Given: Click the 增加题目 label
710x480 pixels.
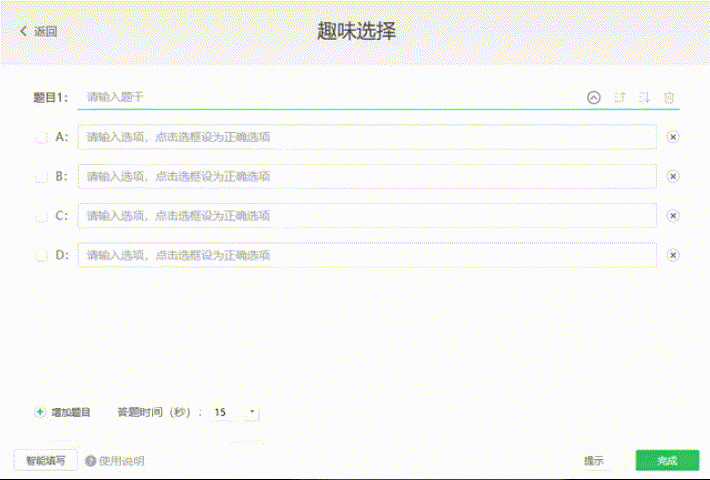Looking at the screenshot, I should click(x=71, y=413).
